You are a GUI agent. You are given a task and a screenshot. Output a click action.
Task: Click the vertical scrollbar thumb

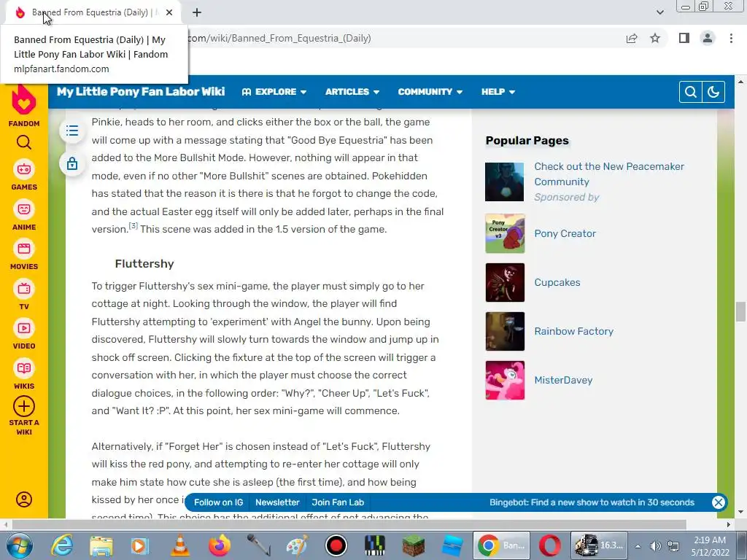[x=740, y=312]
